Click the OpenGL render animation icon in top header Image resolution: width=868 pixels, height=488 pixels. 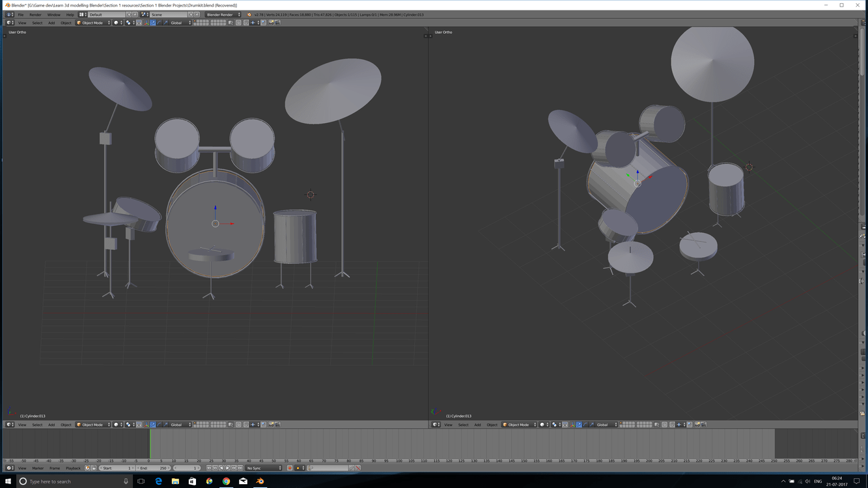278,23
